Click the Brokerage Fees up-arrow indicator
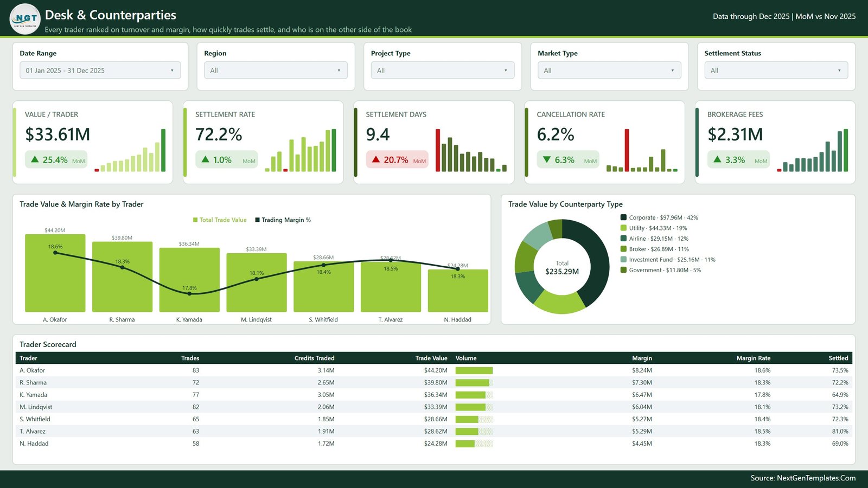868x488 pixels. [717, 159]
